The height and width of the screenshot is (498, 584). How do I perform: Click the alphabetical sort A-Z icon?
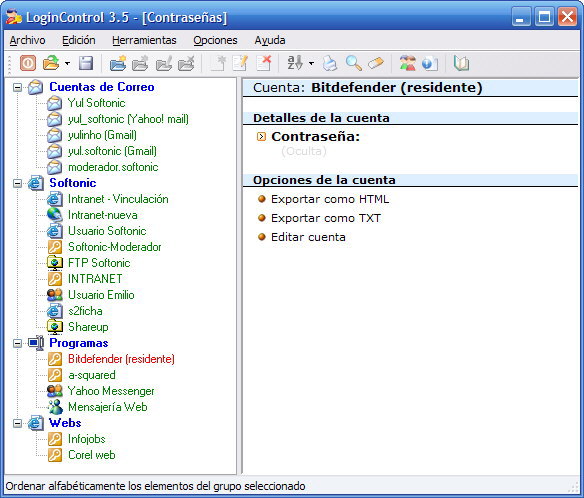coord(295,63)
